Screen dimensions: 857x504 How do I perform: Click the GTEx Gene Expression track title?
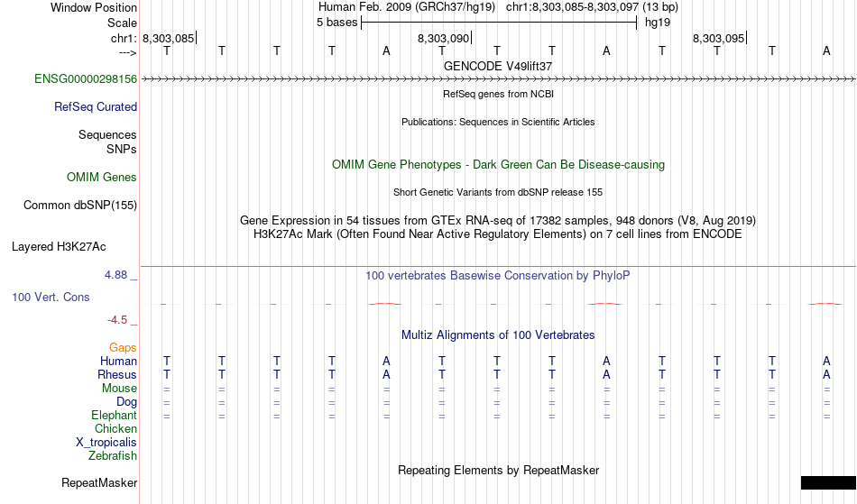point(498,221)
